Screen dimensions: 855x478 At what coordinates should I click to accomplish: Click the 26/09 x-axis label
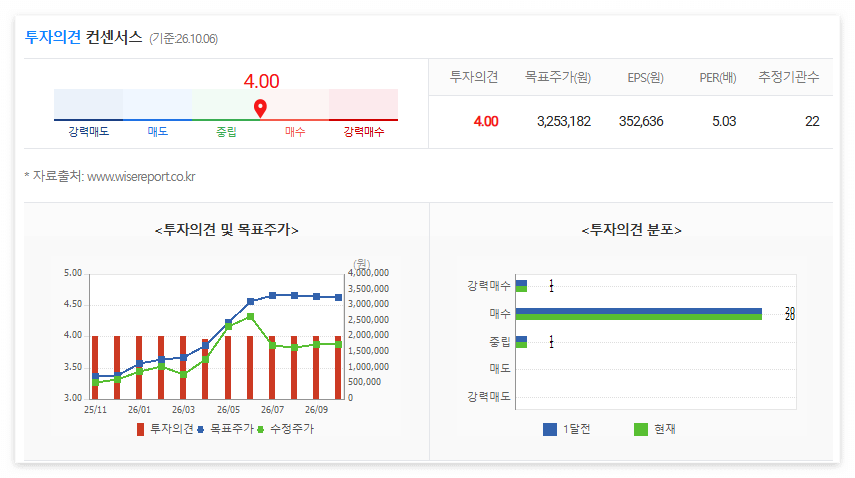(316, 409)
